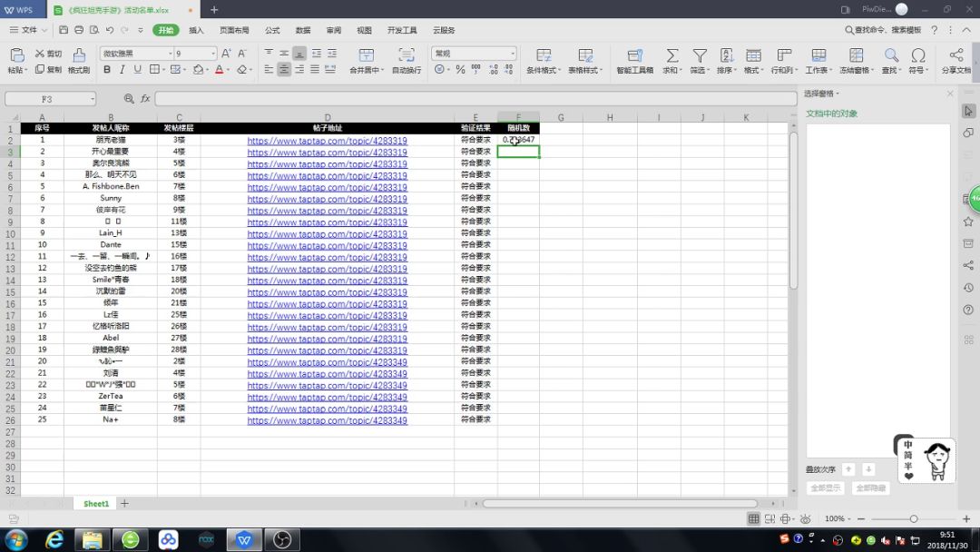The width and height of the screenshot is (980, 552).
Task: Click the zoom slider handle
Action: 914,518
